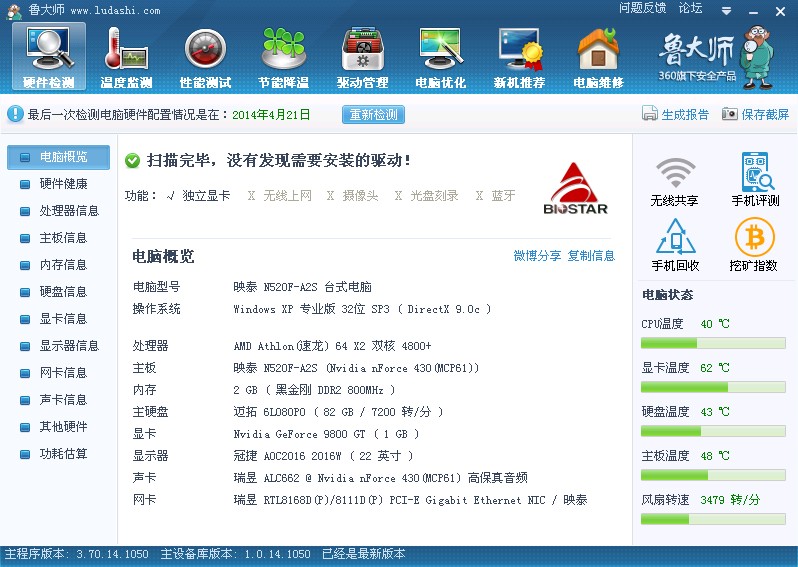
Task: Click the 2014年4月21日 detection date
Action: (271, 115)
